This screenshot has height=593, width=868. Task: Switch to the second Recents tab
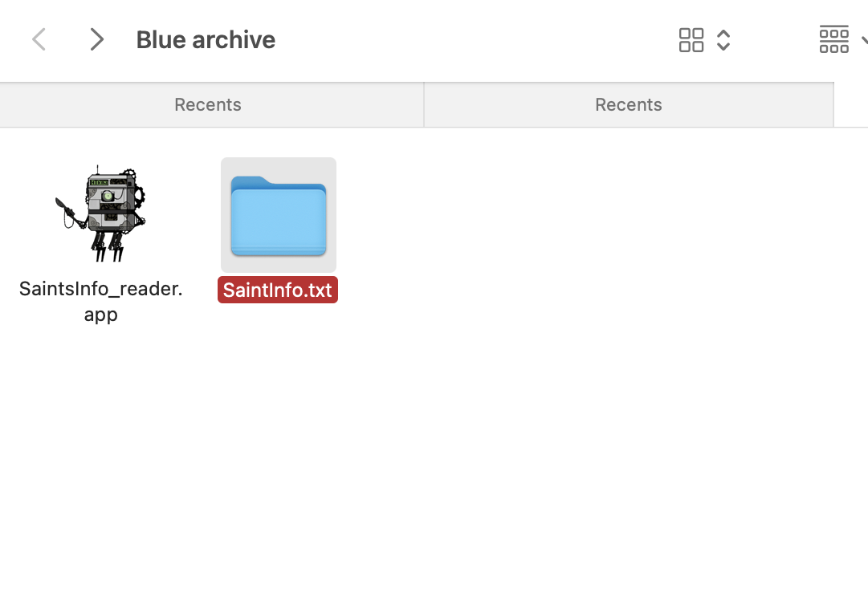tap(629, 104)
